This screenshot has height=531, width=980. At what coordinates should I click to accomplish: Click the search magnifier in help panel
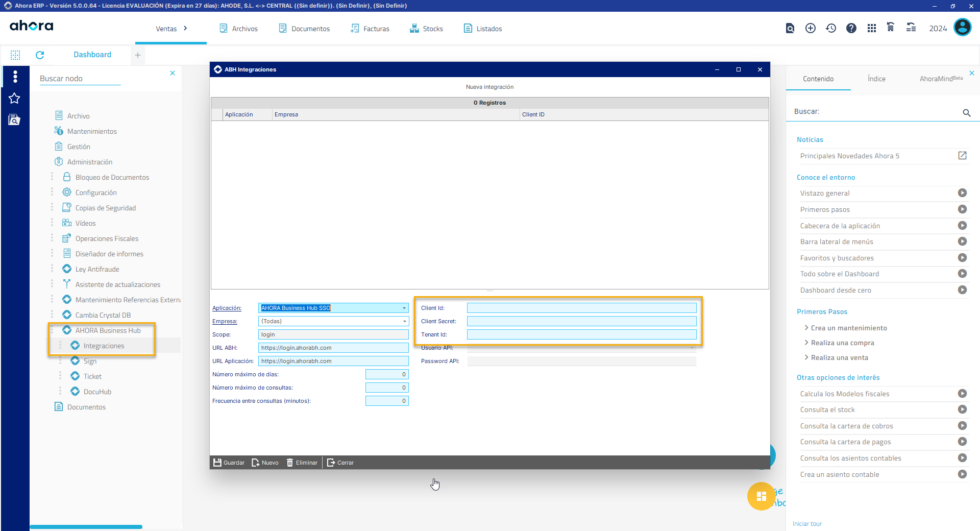tap(966, 112)
